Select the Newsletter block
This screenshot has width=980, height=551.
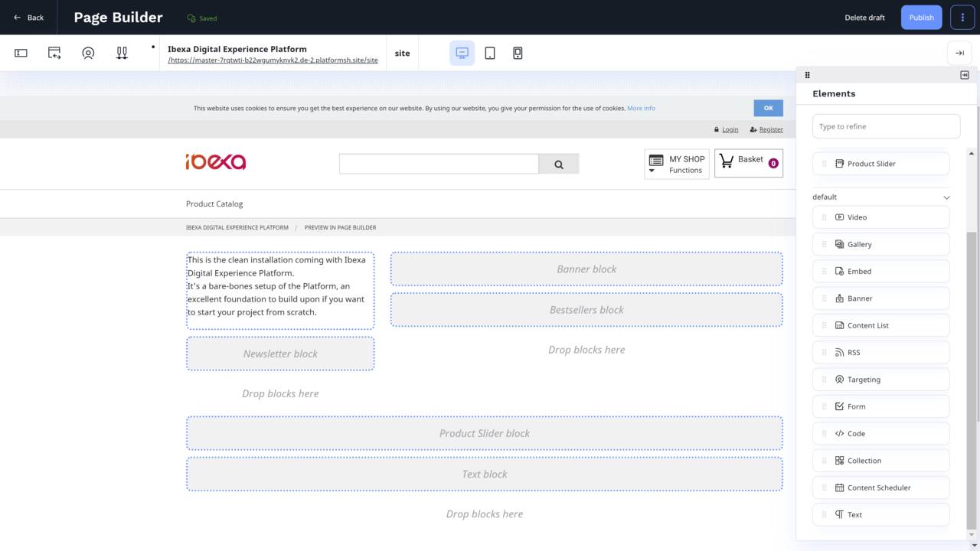(280, 354)
